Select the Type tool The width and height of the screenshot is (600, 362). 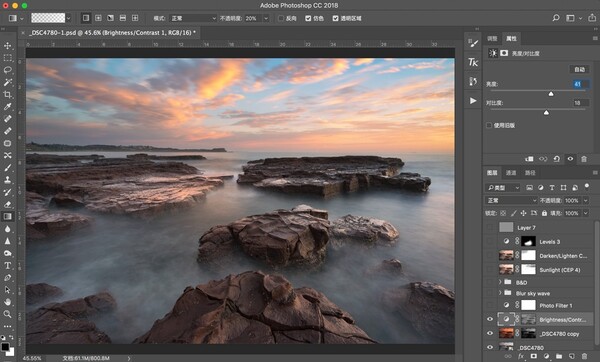[7, 265]
